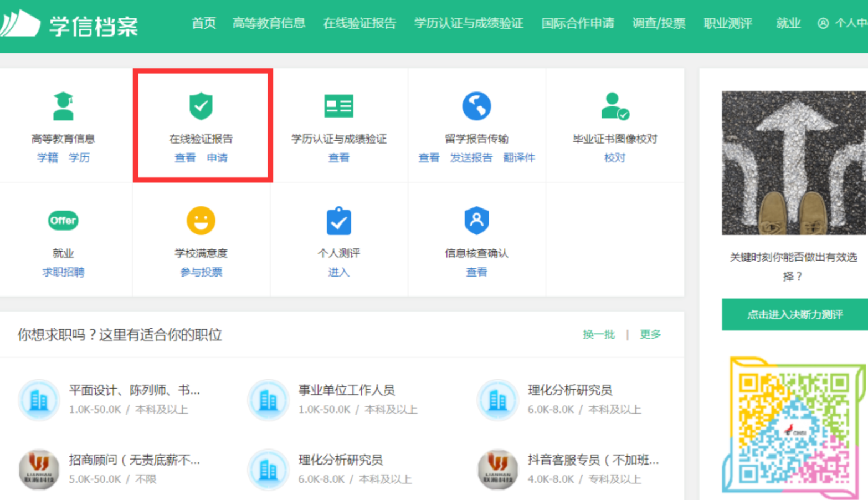The height and width of the screenshot is (500, 868).
Task: Click 查看 under 留学报告传输
Action: tap(429, 157)
